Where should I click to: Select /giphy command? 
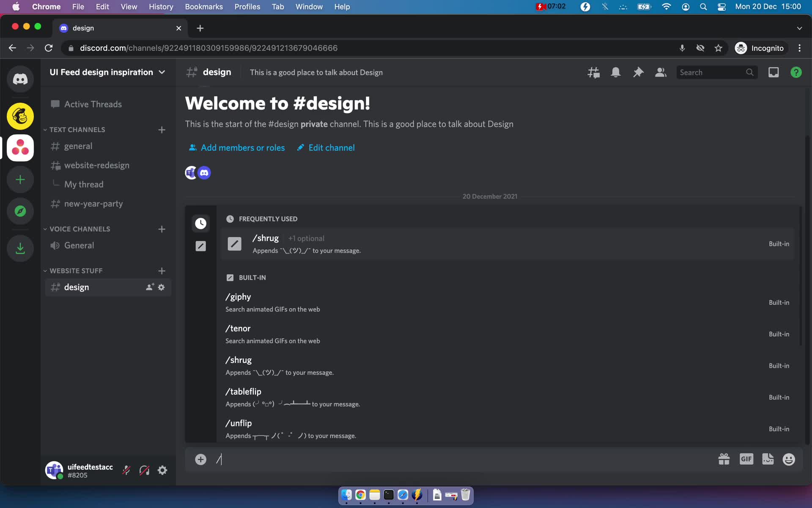click(x=507, y=303)
